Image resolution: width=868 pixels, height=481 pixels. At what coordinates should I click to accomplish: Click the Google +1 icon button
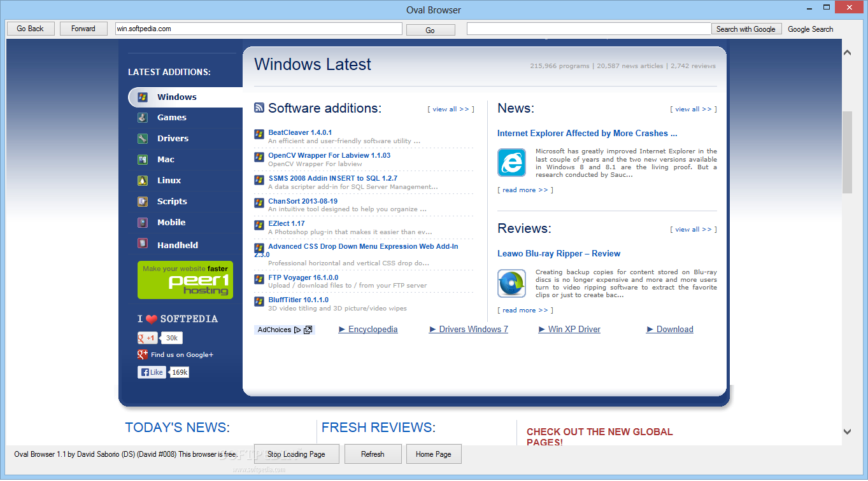[148, 338]
